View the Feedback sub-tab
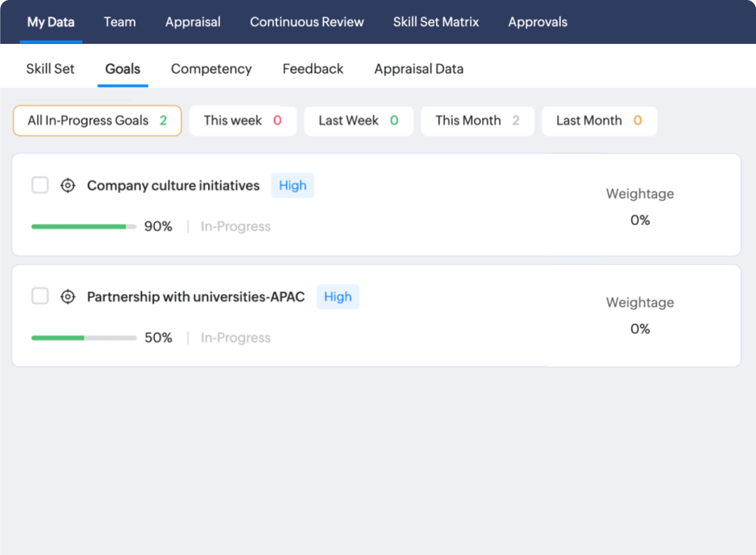The width and height of the screenshot is (756, 555). pos(313,69)
